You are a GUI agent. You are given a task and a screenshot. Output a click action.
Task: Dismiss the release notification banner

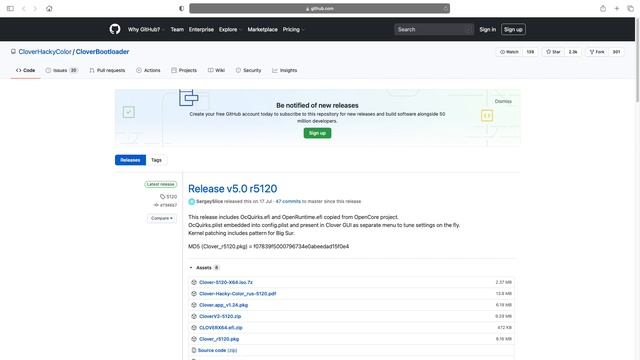503,101
